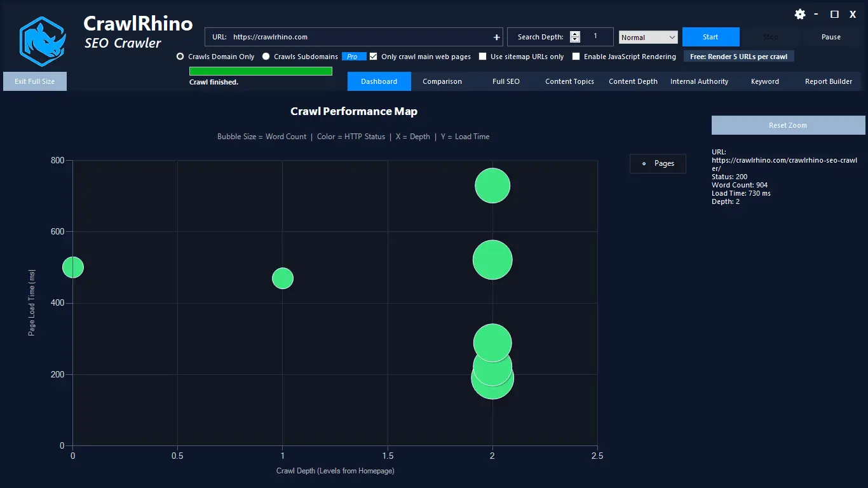Click the Page Load Time axis label

click(32, 302)
